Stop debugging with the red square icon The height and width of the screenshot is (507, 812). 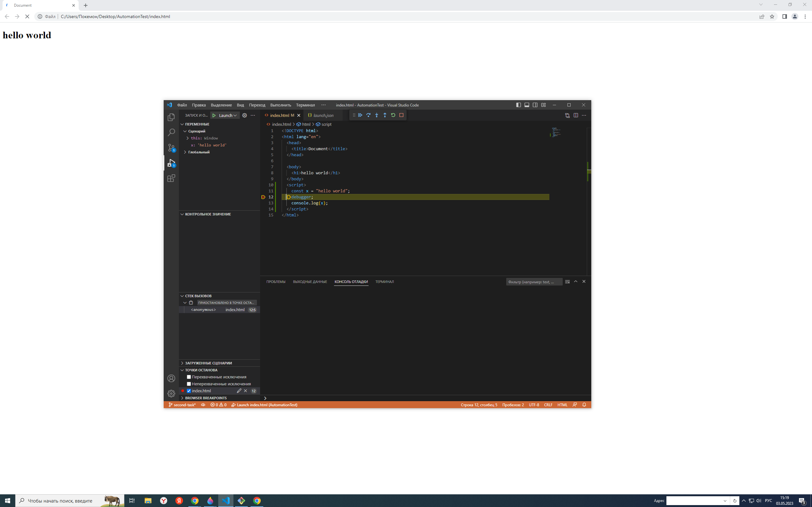tap(402, 115)
